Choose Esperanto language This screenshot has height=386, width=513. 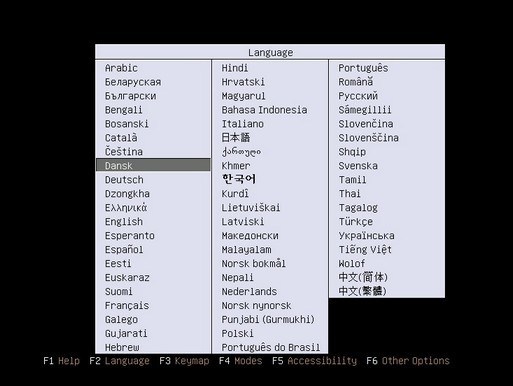click(x=130, y=236)
